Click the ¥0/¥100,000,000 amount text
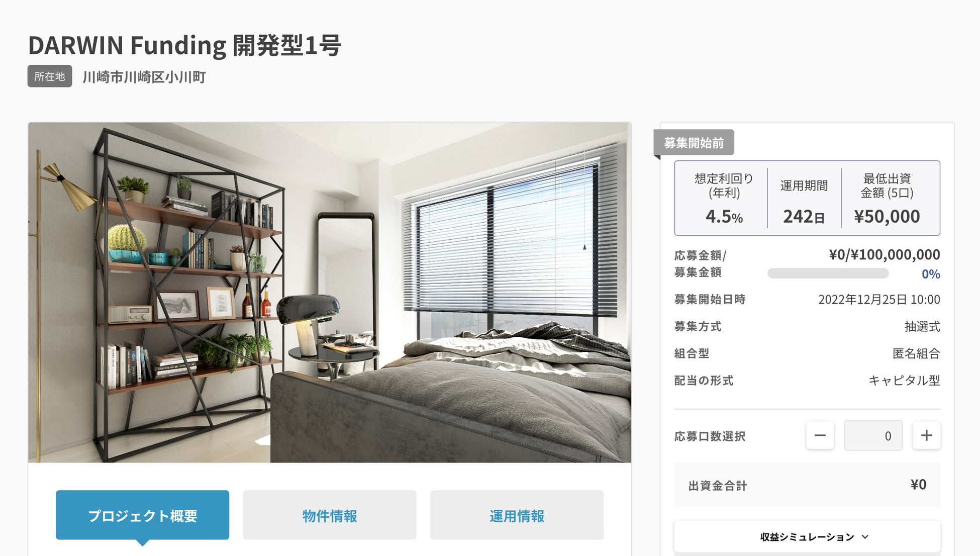The height and width of the screenshot is (556, 980). point(885,255)
